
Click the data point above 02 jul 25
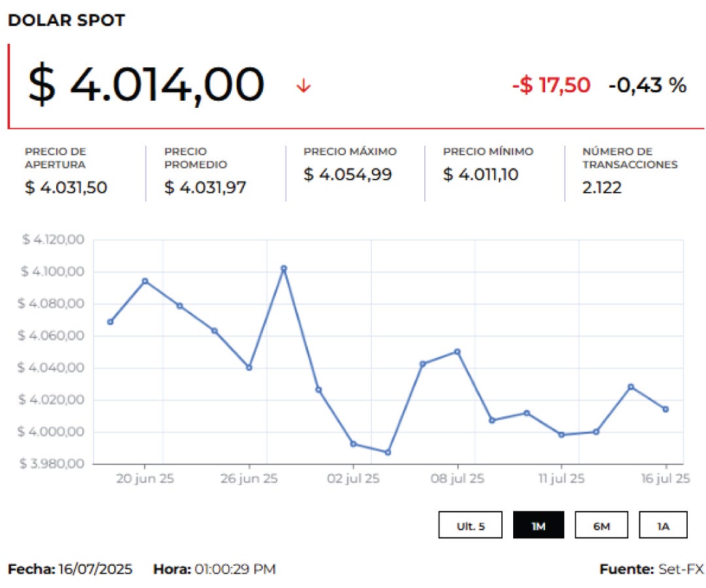(353, 444)
